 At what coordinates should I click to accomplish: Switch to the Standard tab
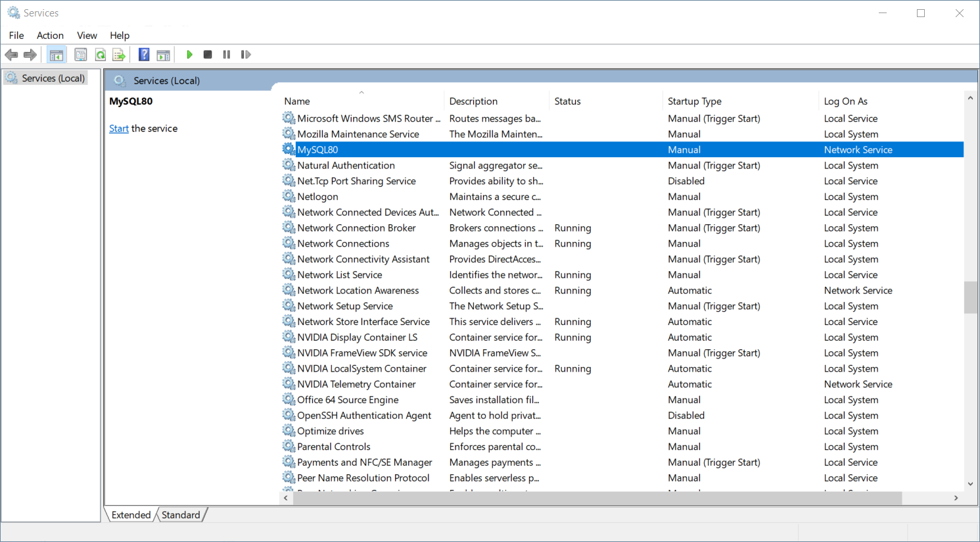tap(181, 515)
